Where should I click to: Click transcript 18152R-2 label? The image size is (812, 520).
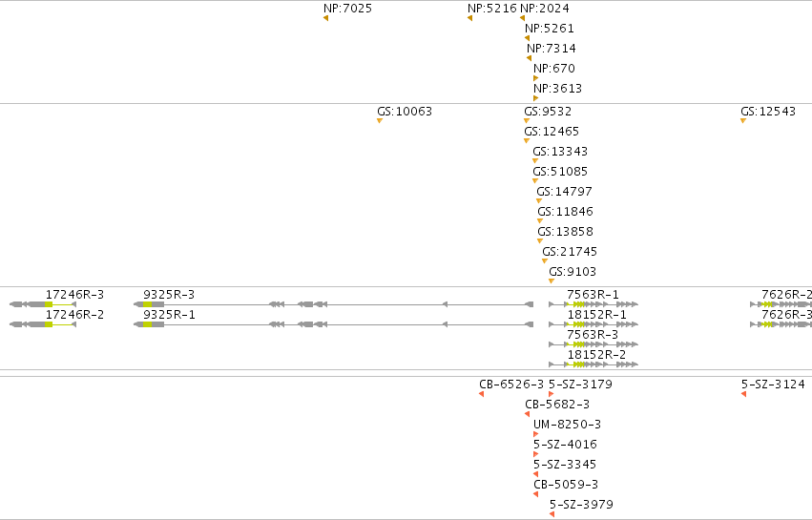[596, 355]
